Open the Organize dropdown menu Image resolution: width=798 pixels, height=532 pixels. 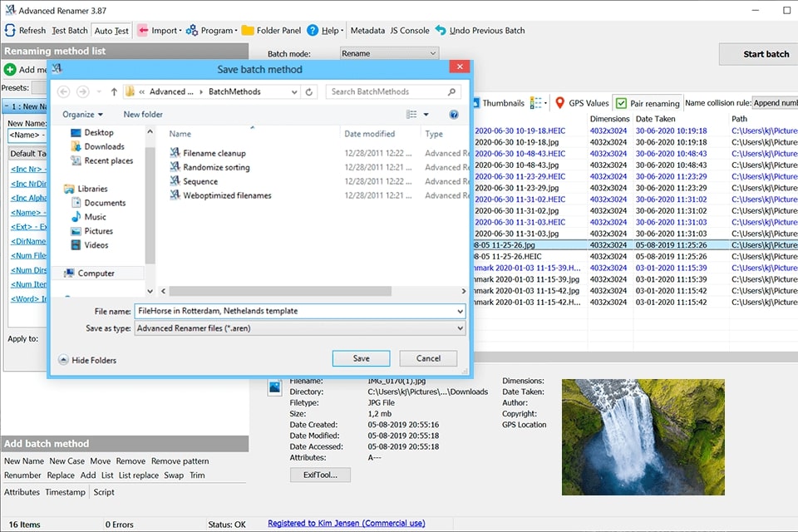pos(82,115)
